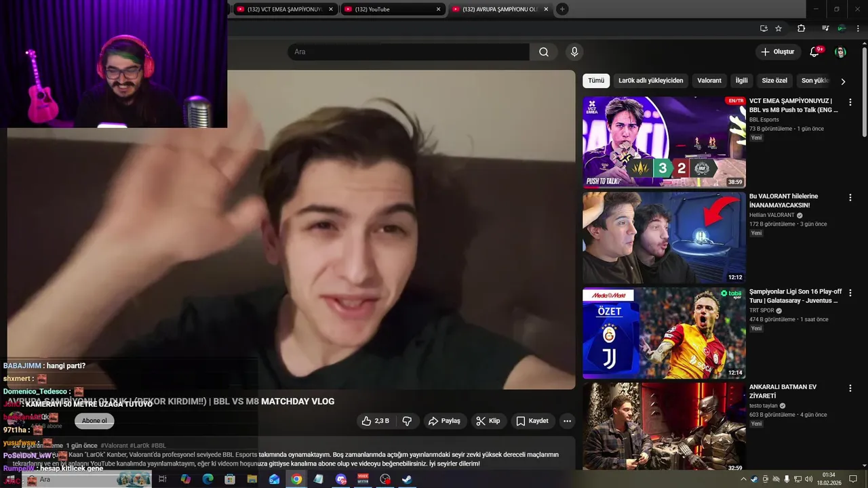Open the testo taylan channel link
868x488 pixels.
[x=764, y=406]
